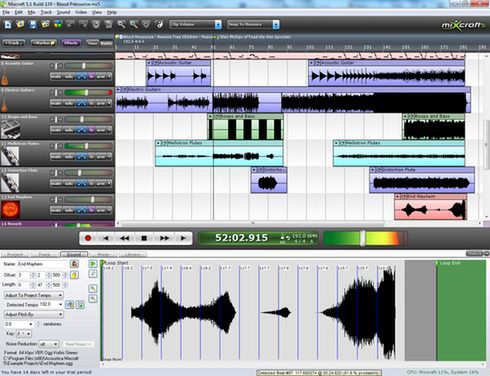Click the +Track button
Viewport: 490px width, 376px height.
[x=14, y=43]
